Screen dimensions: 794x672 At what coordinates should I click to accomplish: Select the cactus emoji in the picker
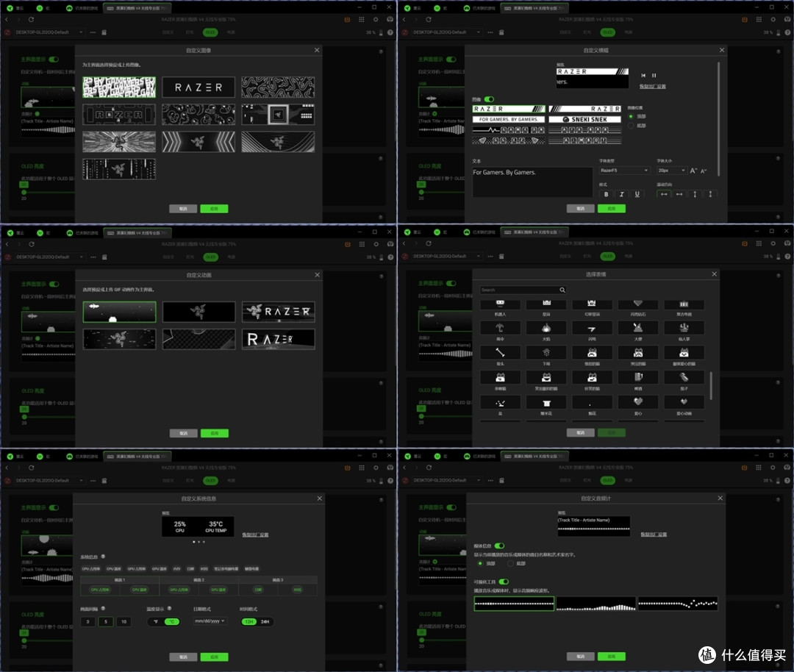click(684, 328)
